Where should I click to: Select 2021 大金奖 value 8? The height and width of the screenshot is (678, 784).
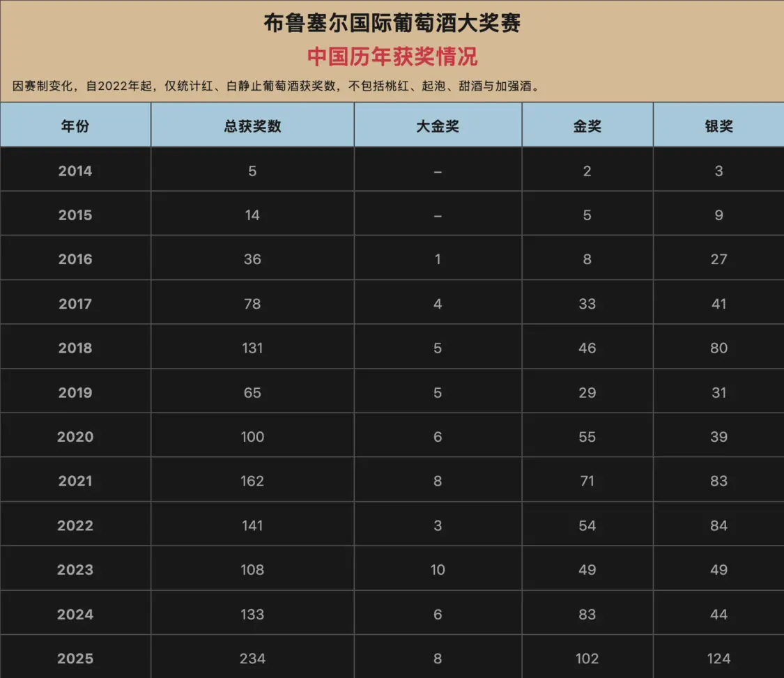pyautogui.click(x=438, y=481)
